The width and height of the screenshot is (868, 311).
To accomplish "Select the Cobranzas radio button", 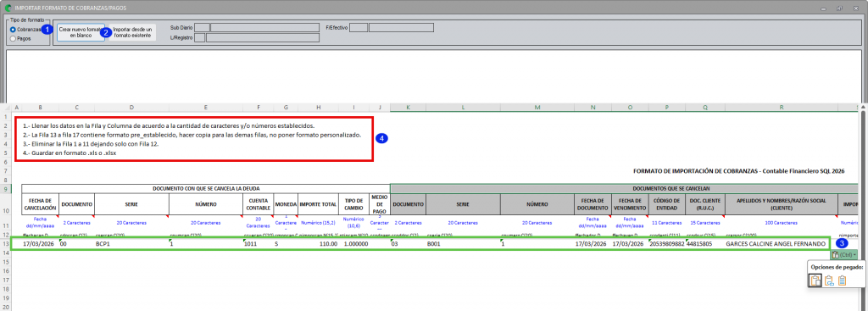I will tap(13, 30).
